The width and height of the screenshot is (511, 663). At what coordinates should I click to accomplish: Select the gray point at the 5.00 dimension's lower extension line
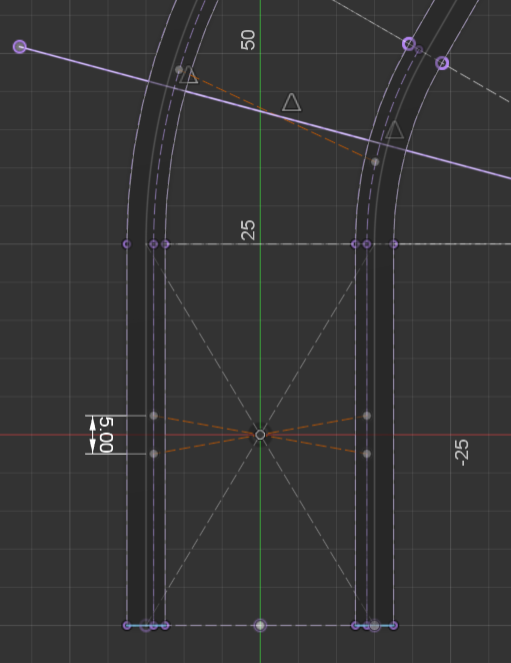(154, 454)
